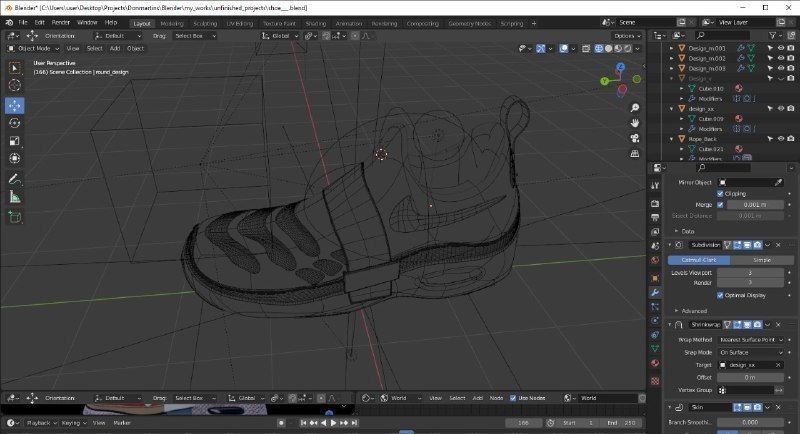Screen dimensions: 800x434
Task: Activate the Rotate tool in left toolbar
Action: click(x=15, y=123)
